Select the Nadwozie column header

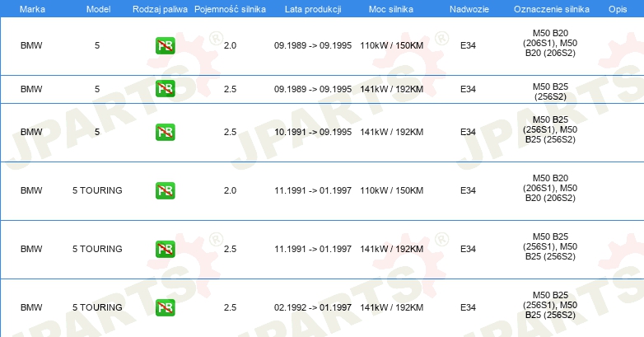click(469, 9)
